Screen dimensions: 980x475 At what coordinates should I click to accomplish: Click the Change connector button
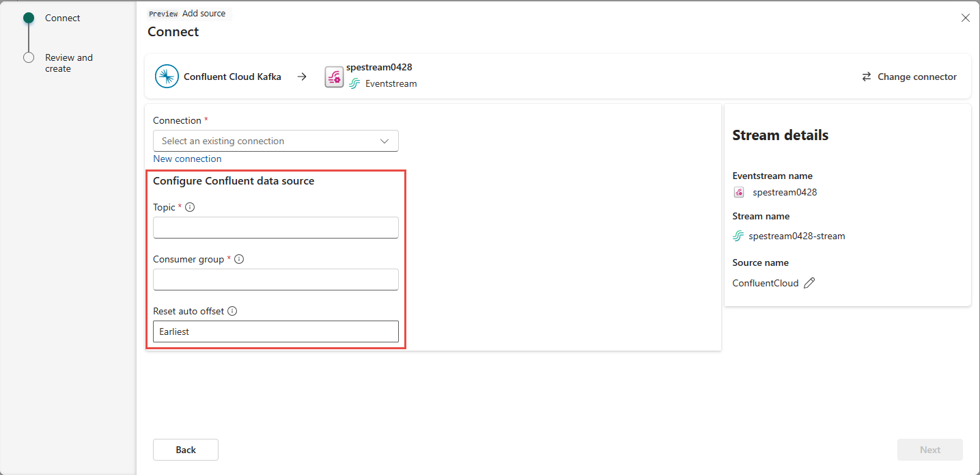tap(916, 77)
